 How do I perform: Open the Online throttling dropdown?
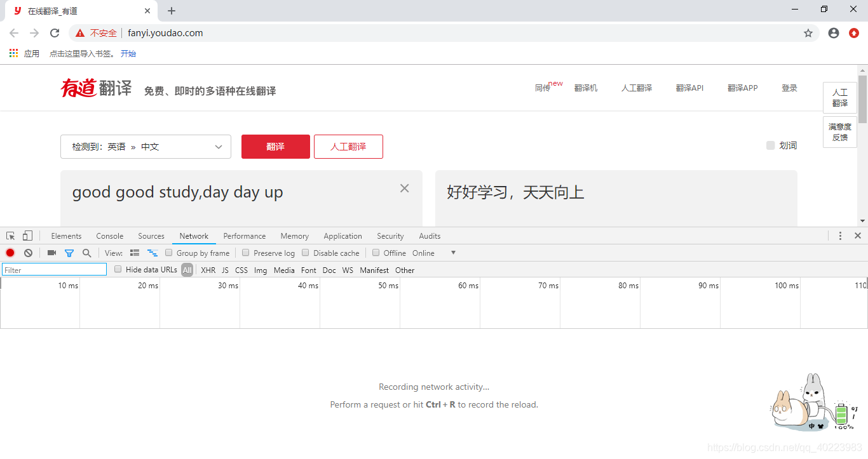coord(434,253)
